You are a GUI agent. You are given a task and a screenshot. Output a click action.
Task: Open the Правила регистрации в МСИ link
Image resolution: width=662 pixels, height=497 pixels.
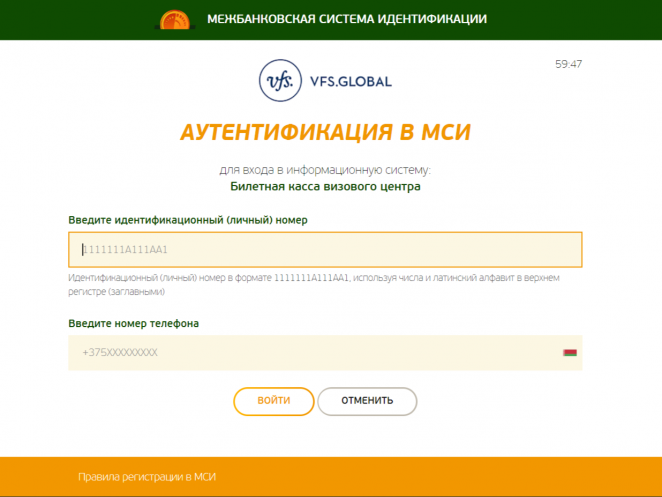coord(147,477)
